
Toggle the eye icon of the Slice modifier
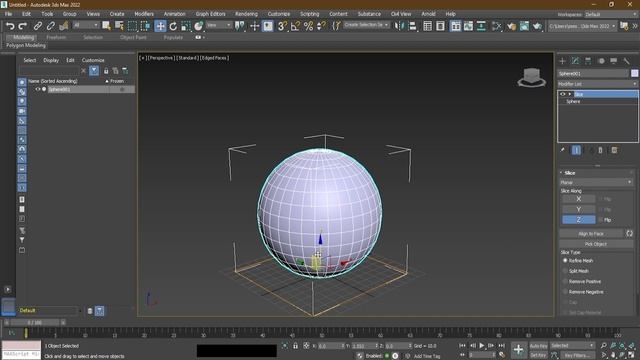[x=563, y=94]
